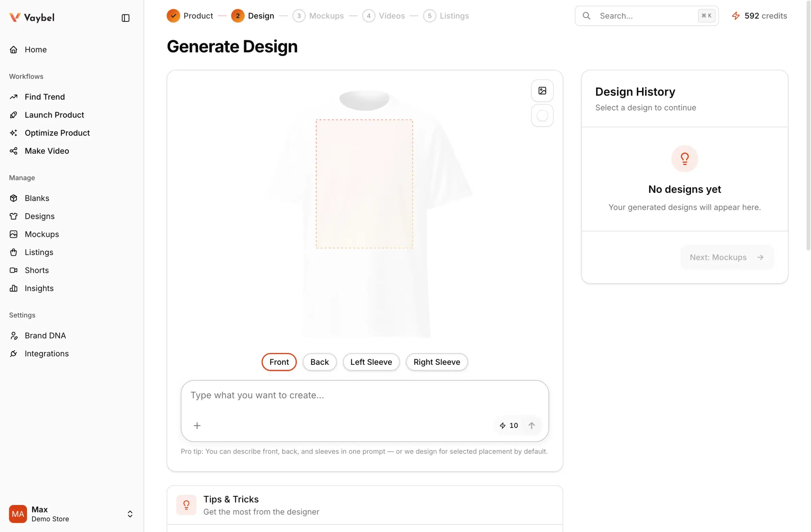Click the plus attachment icon in prompt
The height and width of the screenshot is (532, 811).
point(197,425)
